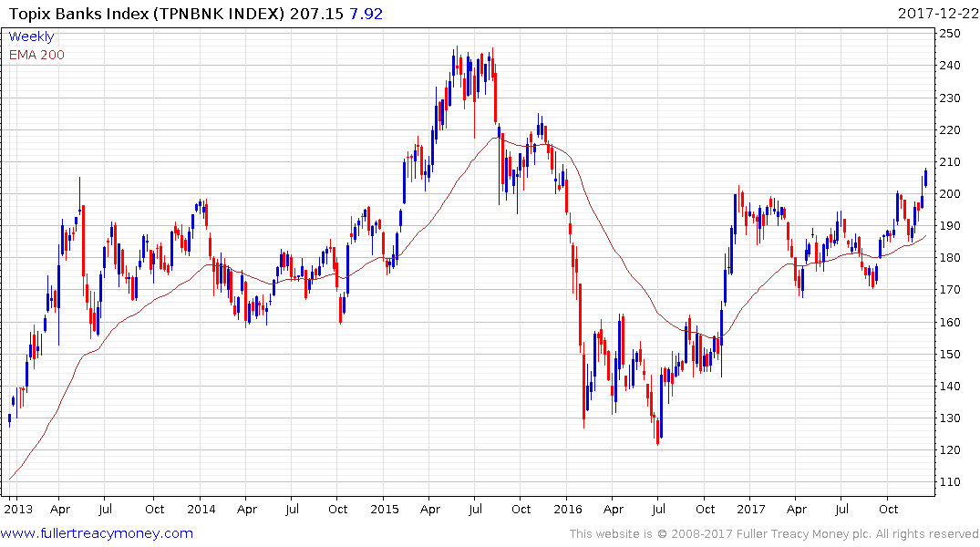Click the 2015 label on the time axis

[385, 509]
